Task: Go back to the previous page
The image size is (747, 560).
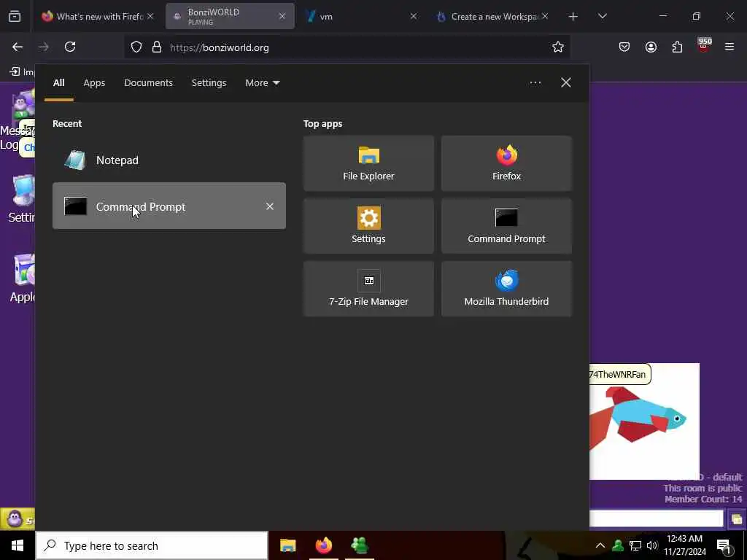Action: 18,47
